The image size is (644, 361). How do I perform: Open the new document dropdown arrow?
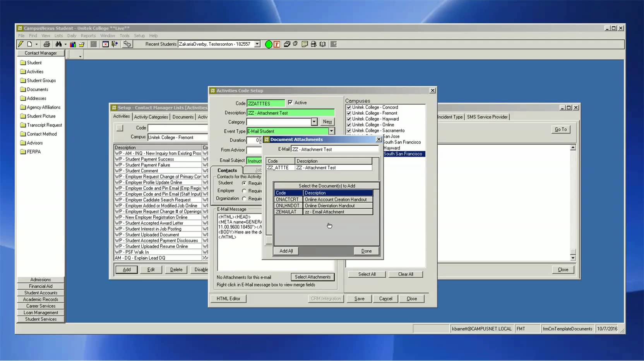(36, 44)
